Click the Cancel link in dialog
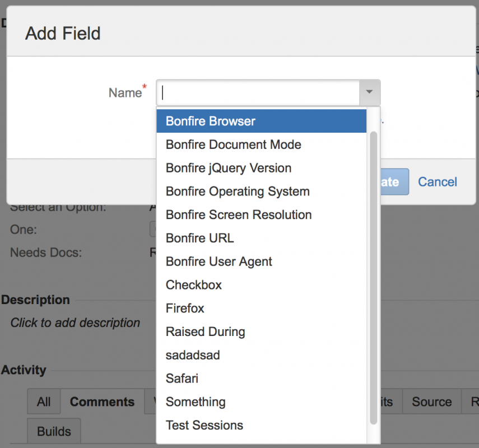479x448 pixels. tap(438, 182)
